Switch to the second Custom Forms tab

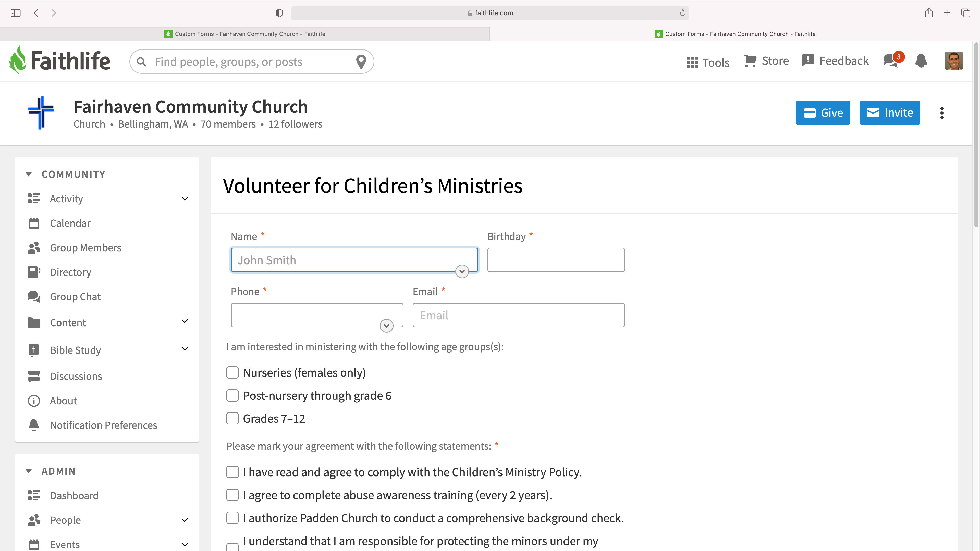point(735,34)
